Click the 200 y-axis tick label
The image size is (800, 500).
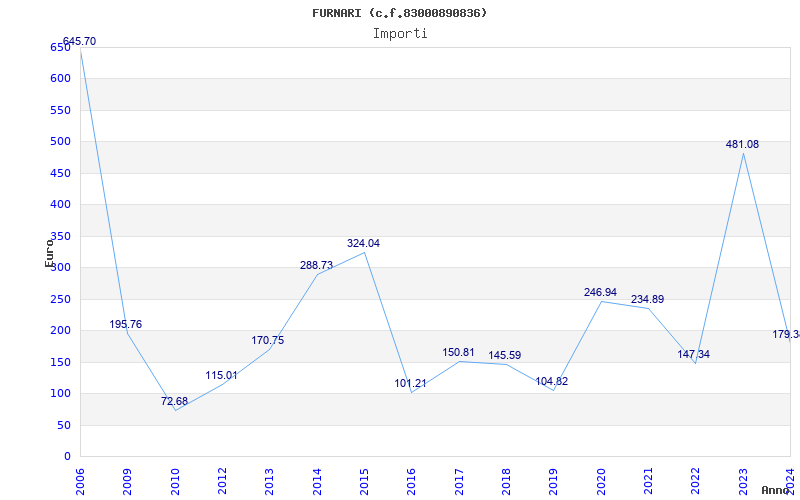[60, 331]
